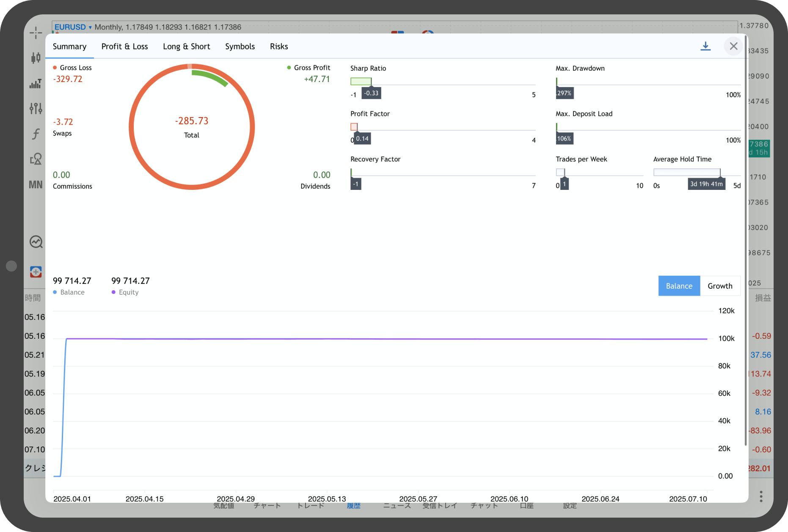Click the Average Hold Time 3d 19h 41m marker
The image size is (788, 532).
pos(706,184)
